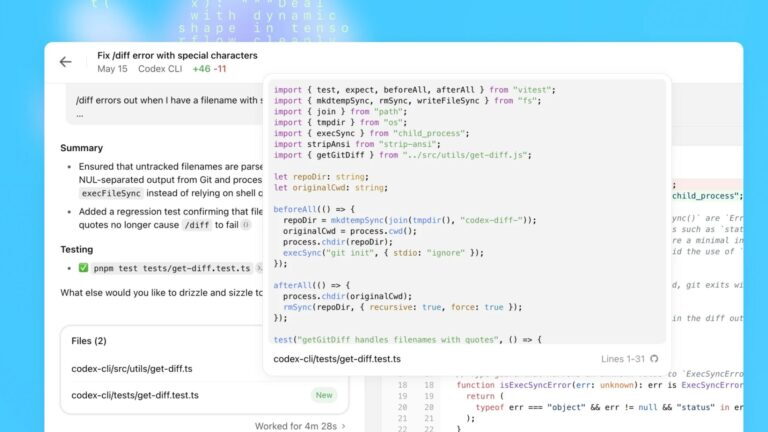Viewport: 768px width, 432px height.
Task: Click the green checkmark next to pnpm test
Action: pyautogui.click(x=83, y=268)
